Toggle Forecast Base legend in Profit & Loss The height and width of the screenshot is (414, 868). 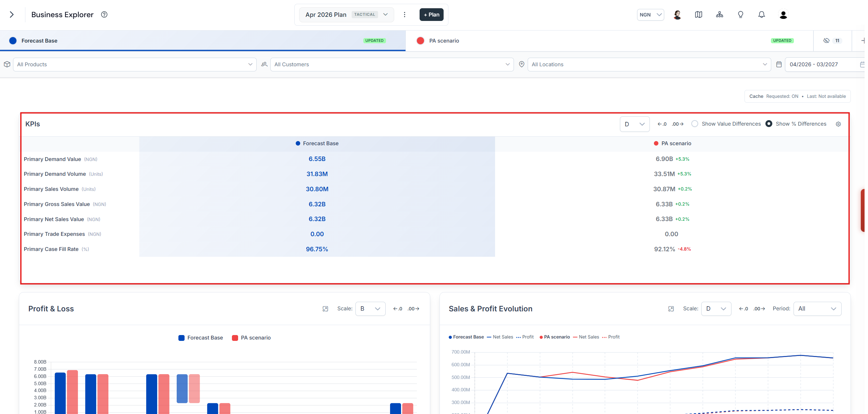click(201, 338)
